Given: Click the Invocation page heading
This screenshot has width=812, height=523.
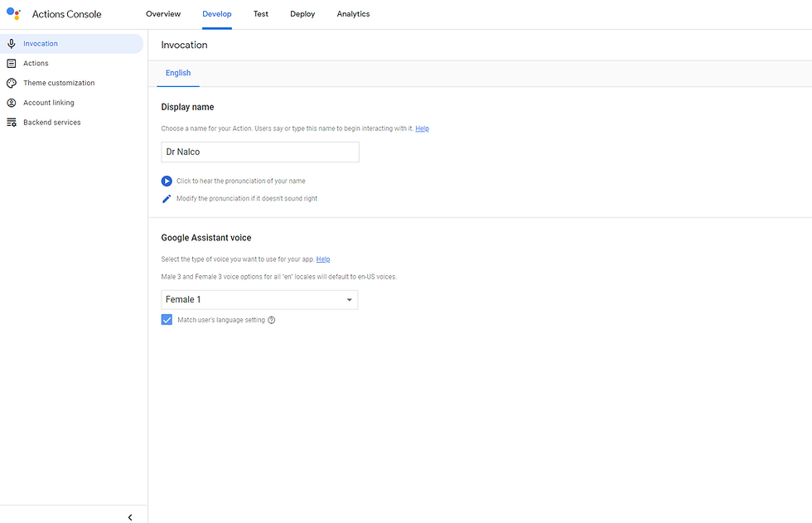Looking at the screenshot, I should click(x=184, y=45).
